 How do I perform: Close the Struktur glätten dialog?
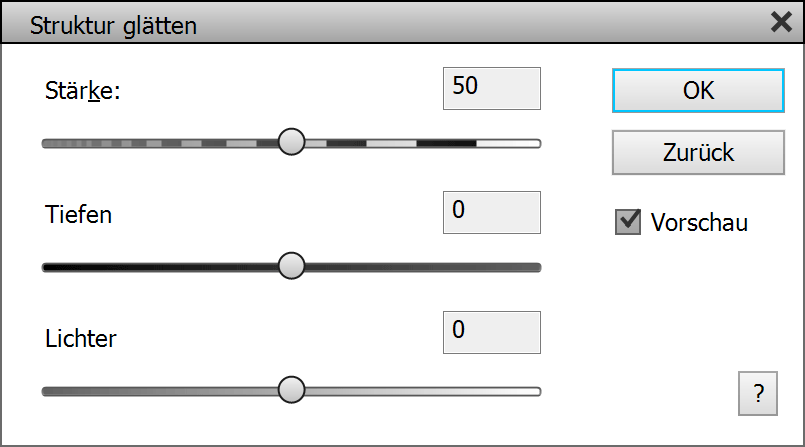tap(781, 23)
